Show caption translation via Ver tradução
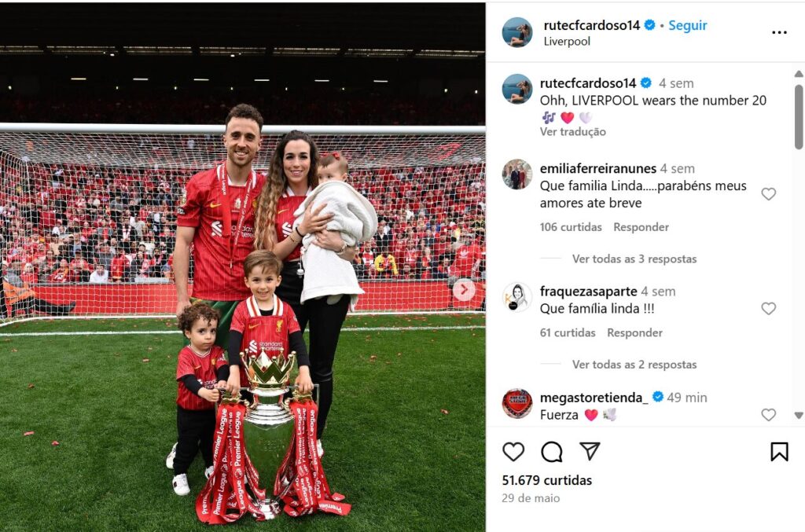The image size is (805, 532). (572, 132)
